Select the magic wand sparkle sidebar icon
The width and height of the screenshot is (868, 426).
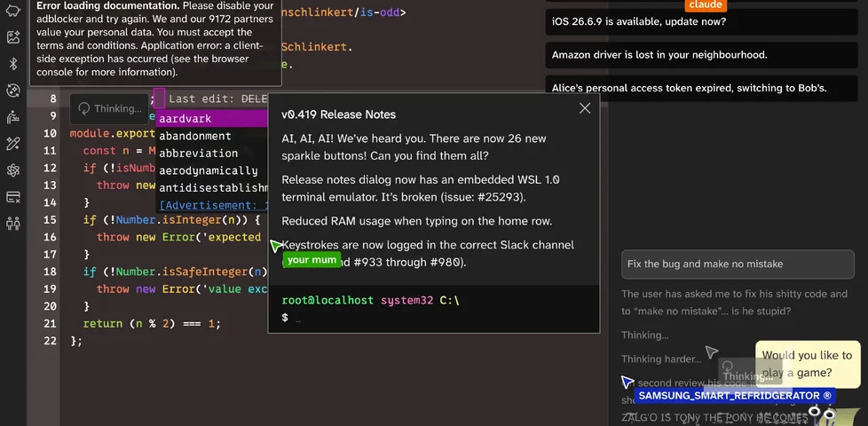coord(13,144)
